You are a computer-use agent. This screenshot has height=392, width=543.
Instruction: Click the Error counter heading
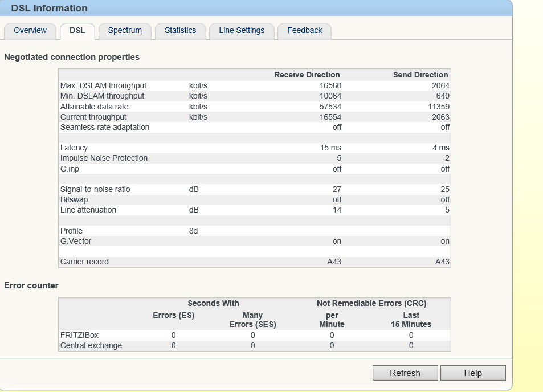[31, 285]
